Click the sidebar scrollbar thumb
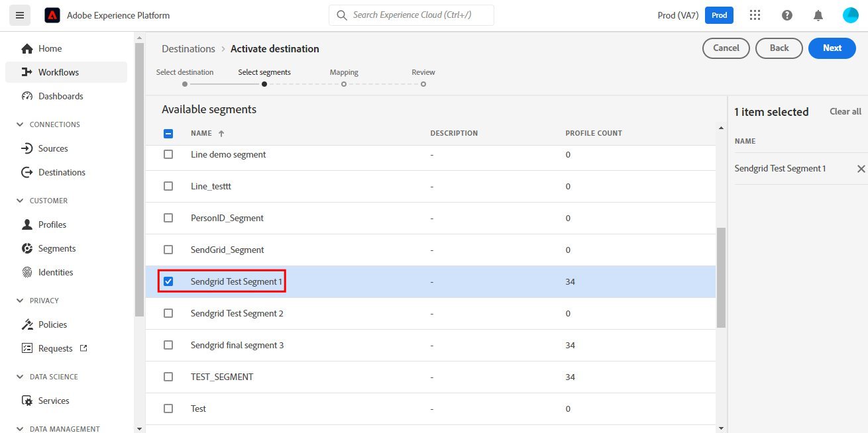Screen dimensions: 868x433 [x=139, y=179]
